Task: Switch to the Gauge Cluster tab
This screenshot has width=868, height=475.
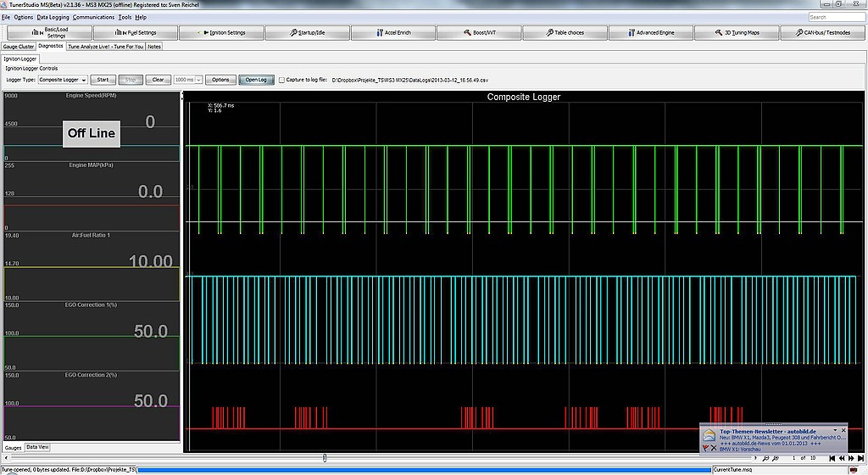Action: coord(19,47)
